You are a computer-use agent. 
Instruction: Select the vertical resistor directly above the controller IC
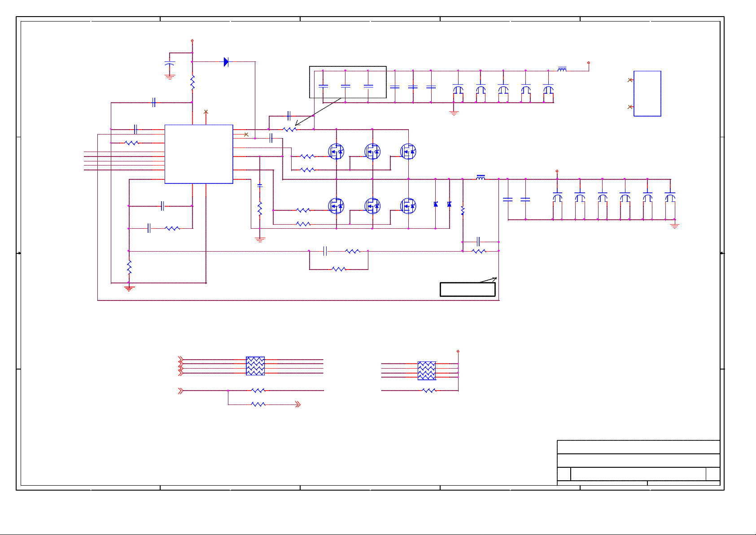(x=192, y=83)
